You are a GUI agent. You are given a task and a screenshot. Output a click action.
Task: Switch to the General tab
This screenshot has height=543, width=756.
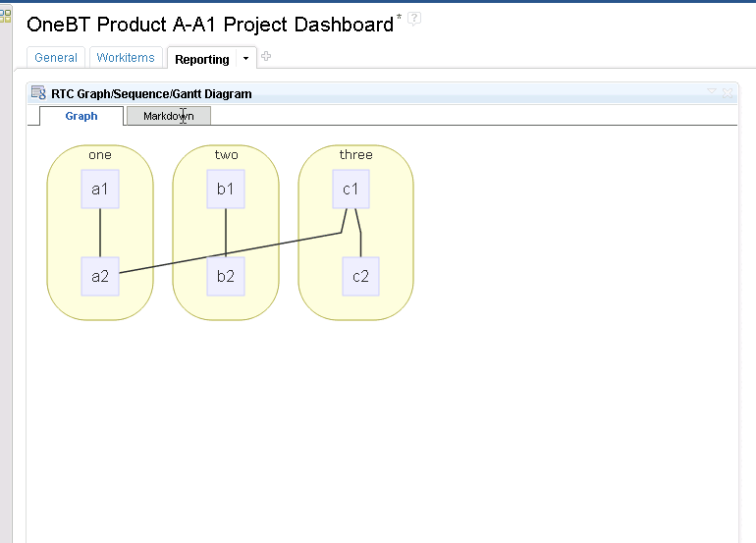[x=56, y=58]
